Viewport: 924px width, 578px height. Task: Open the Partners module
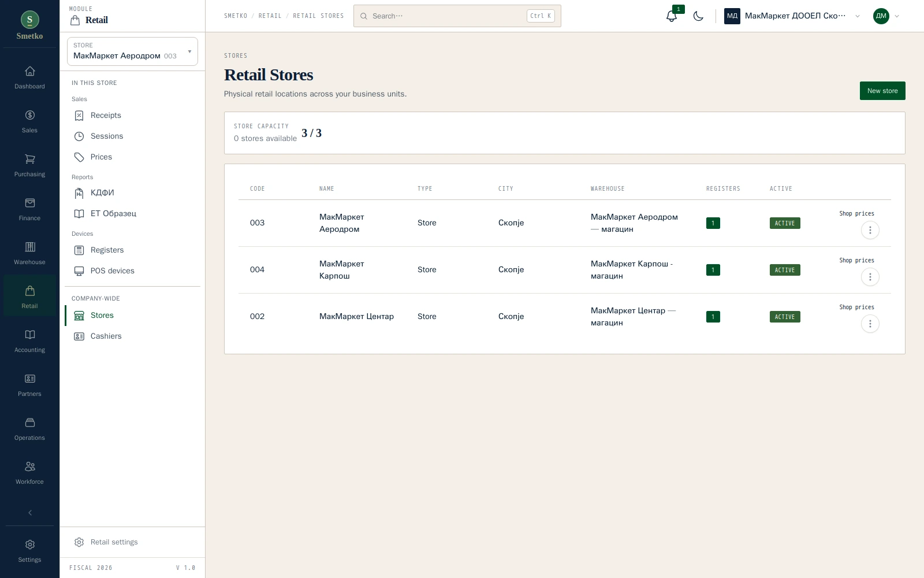point(29,386)
